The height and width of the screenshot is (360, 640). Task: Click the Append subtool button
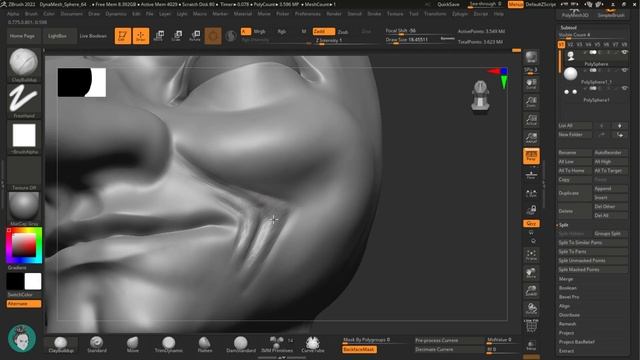tap(611, 189)
